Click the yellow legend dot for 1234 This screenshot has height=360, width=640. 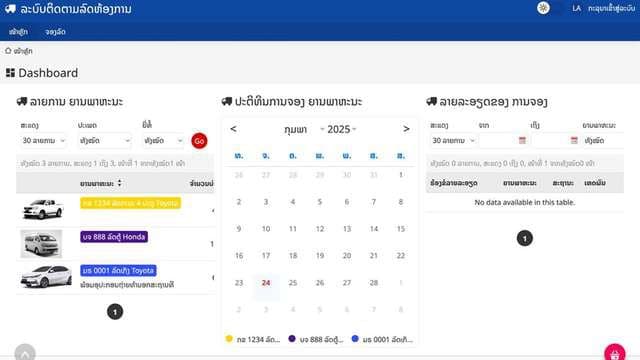(x=229, y=338)
